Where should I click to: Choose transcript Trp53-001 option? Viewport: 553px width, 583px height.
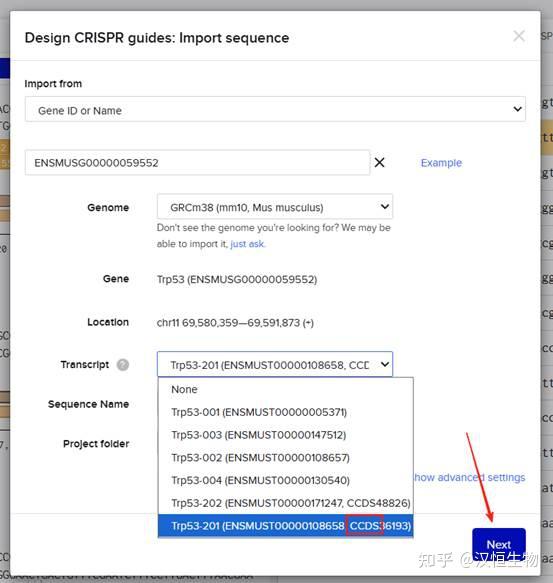[286, 412]
